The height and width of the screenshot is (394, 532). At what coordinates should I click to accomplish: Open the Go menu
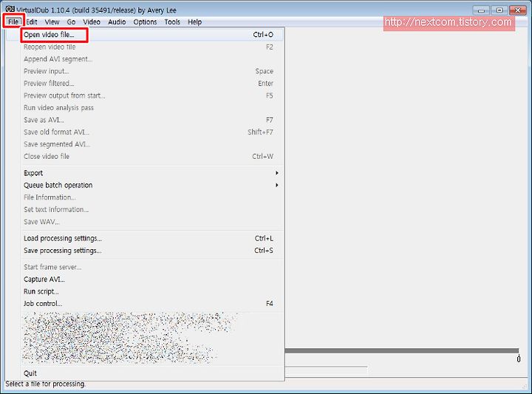[71, 22]
